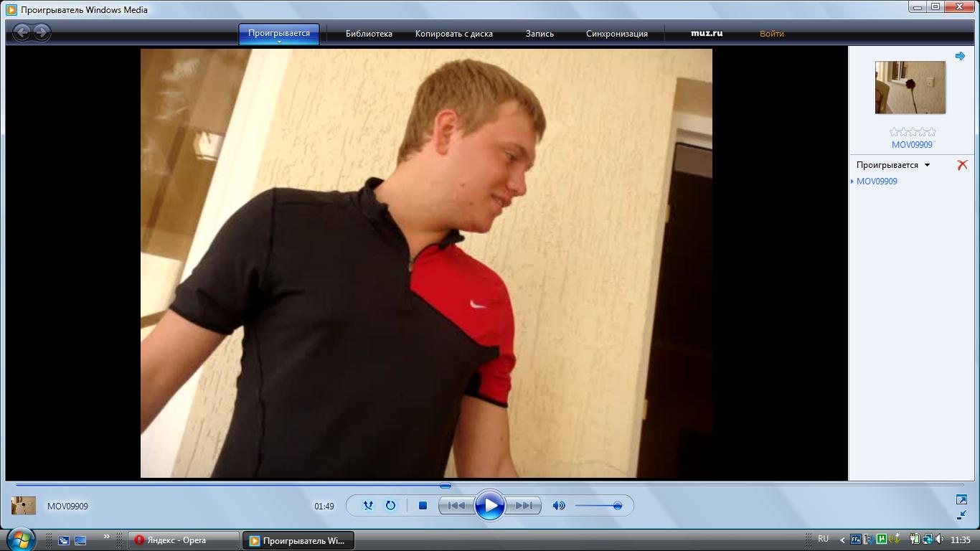Expand the dropdown arrow under 'Проигрывается' tab

(279, 42)
